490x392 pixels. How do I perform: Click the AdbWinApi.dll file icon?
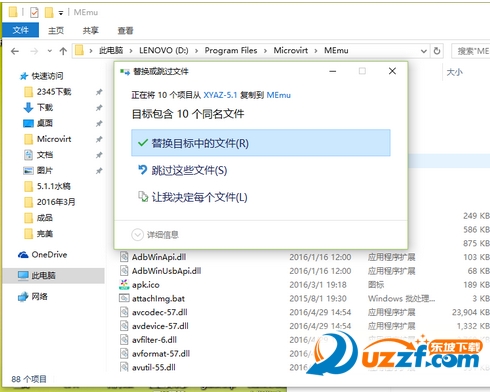click(124, 257)
